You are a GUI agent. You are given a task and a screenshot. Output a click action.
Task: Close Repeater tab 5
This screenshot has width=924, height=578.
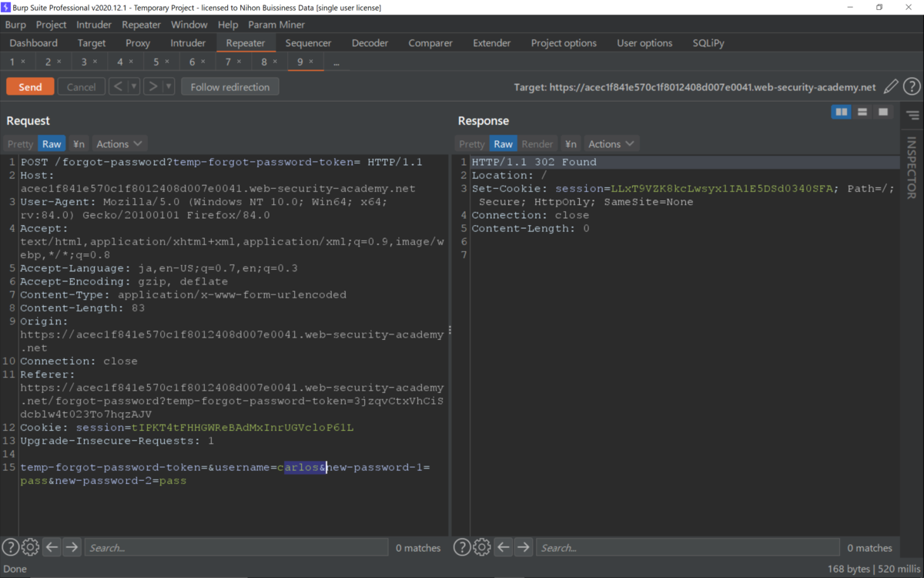coord(167,62)
